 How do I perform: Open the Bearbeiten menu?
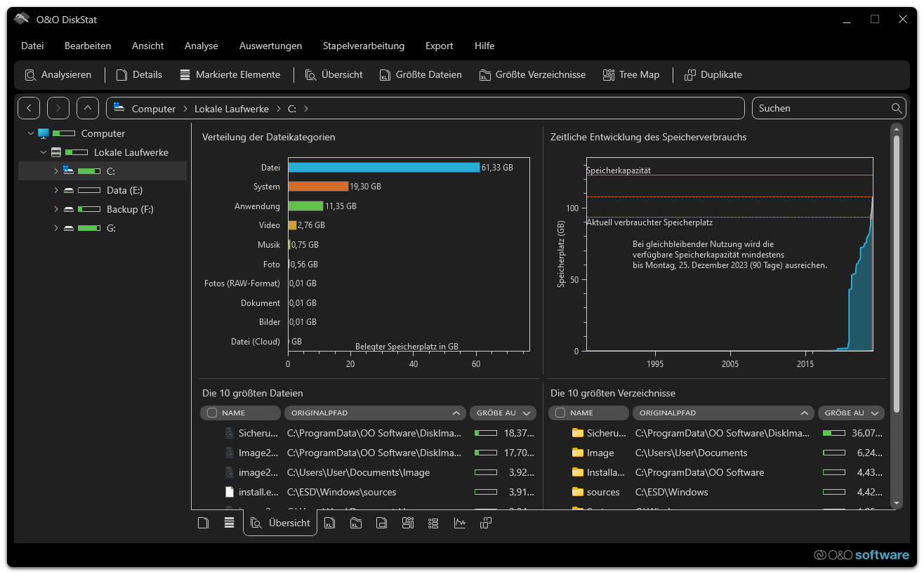click(x=88, y=46)
